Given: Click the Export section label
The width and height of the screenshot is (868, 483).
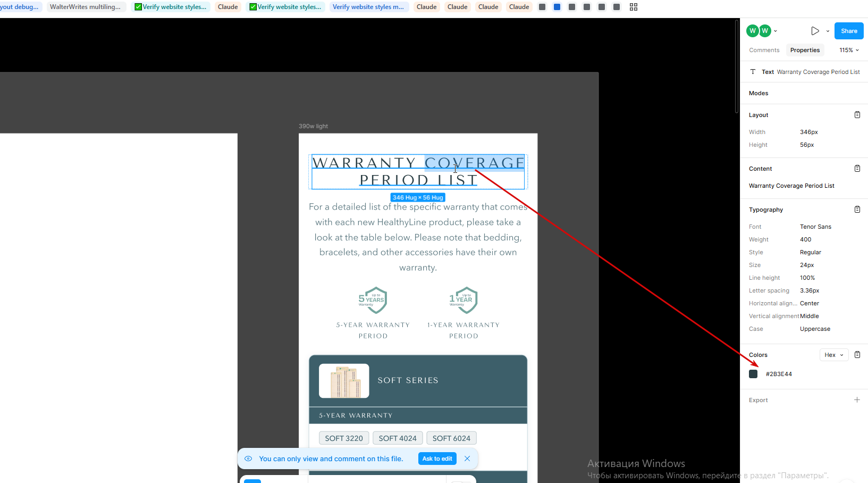Looking at the screenshot, I should coord(759,400).
